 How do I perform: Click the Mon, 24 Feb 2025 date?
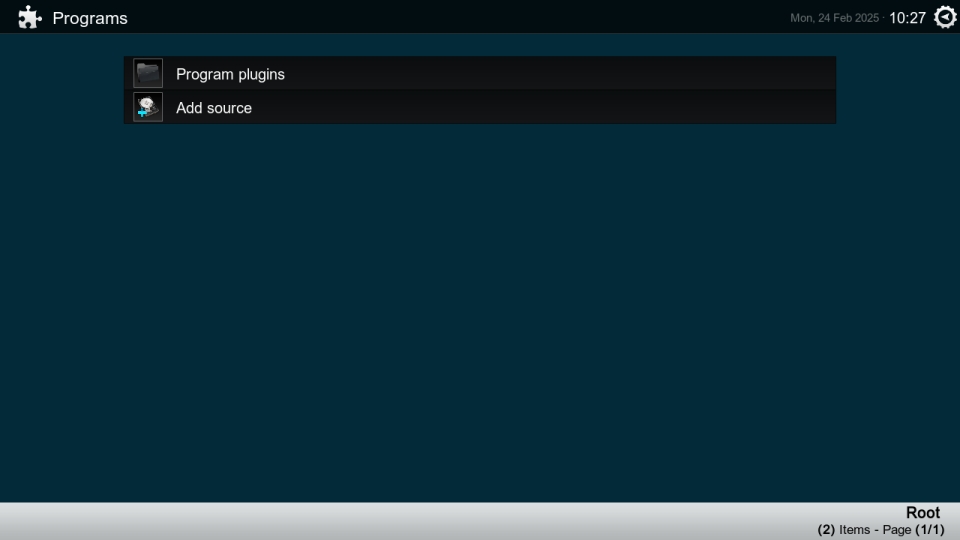click(x=834, y=18)
